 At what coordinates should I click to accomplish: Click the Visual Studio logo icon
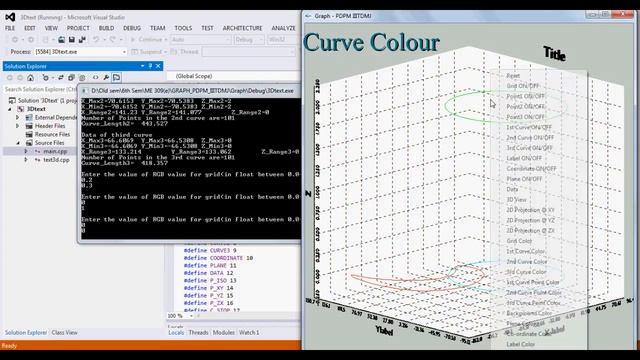(x=10, y=17)
